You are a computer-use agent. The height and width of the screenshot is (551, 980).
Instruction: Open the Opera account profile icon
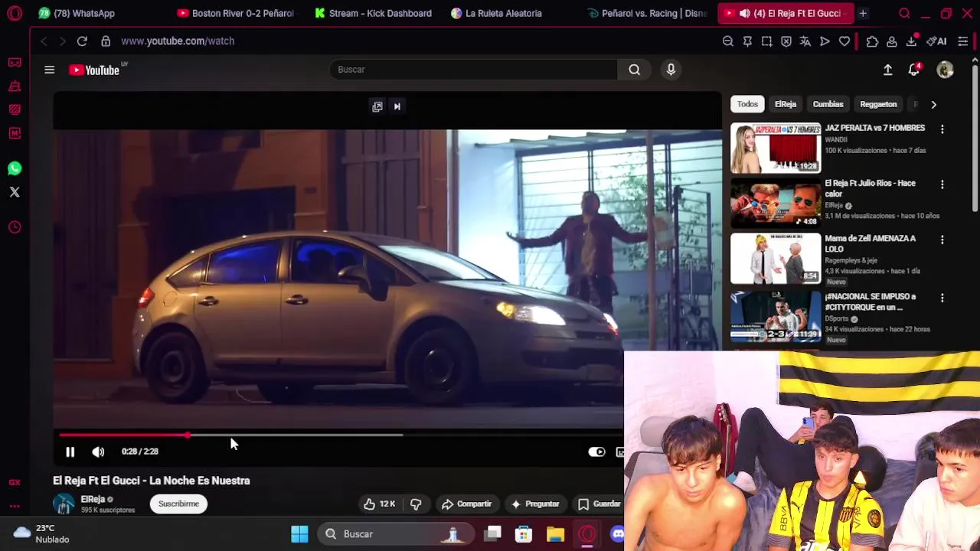click(892, 41)
